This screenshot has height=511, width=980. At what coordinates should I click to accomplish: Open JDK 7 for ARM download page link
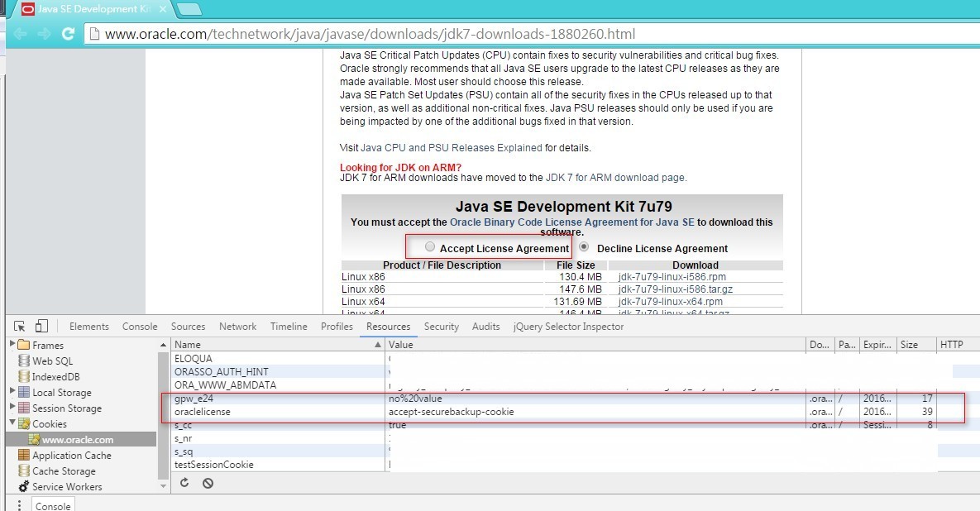click(615, 178)
